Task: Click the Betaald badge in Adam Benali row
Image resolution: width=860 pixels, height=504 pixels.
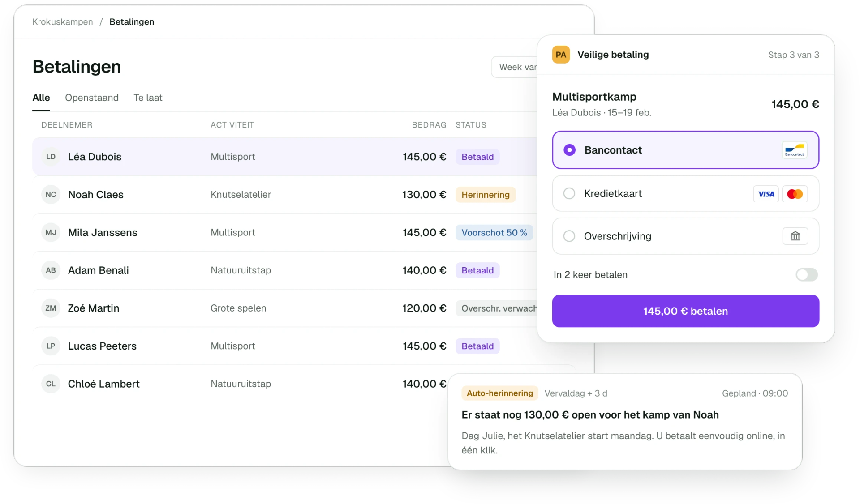Action: point(477,270)
